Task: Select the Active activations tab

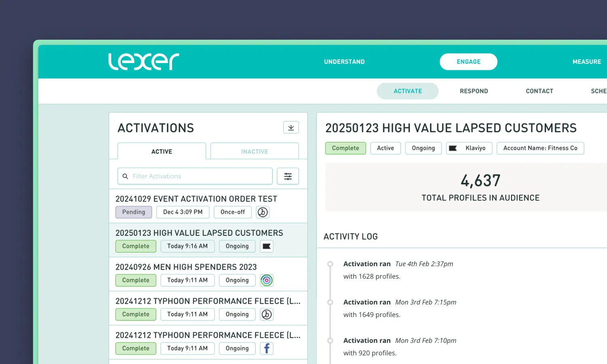Action: click(x=162, y=151)
